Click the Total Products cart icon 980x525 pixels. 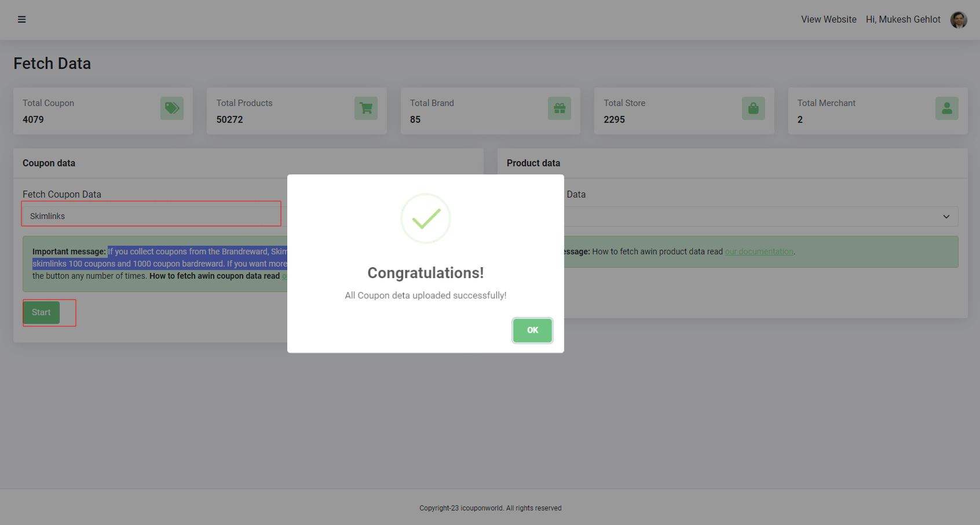point(366,108)
